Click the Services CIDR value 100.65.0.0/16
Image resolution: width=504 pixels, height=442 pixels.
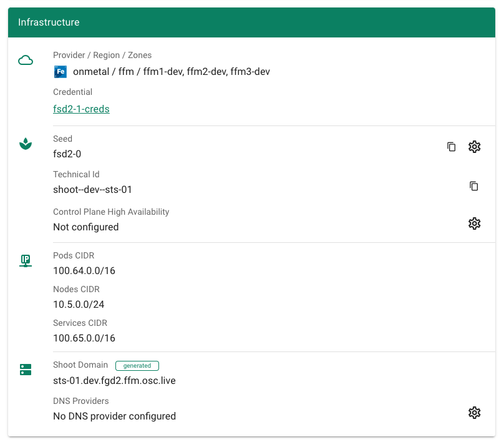tap(84, 338)
